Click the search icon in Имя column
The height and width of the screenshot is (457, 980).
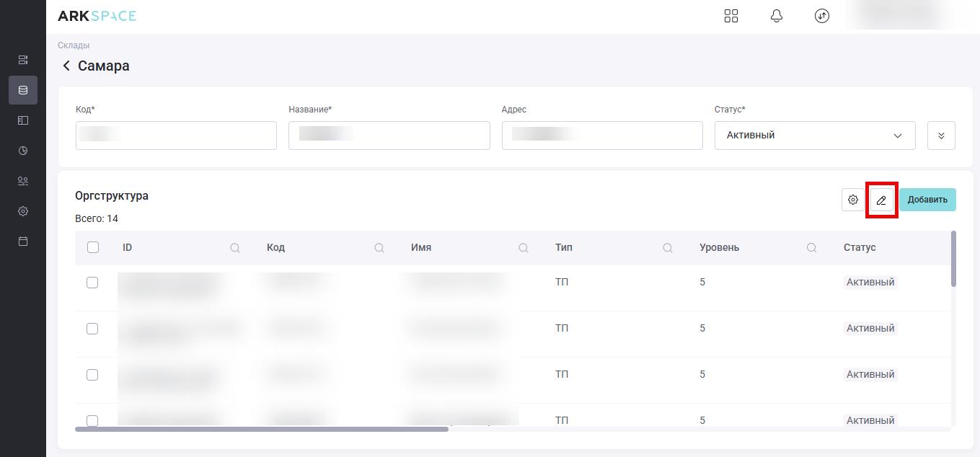click(x=524, y=248)
